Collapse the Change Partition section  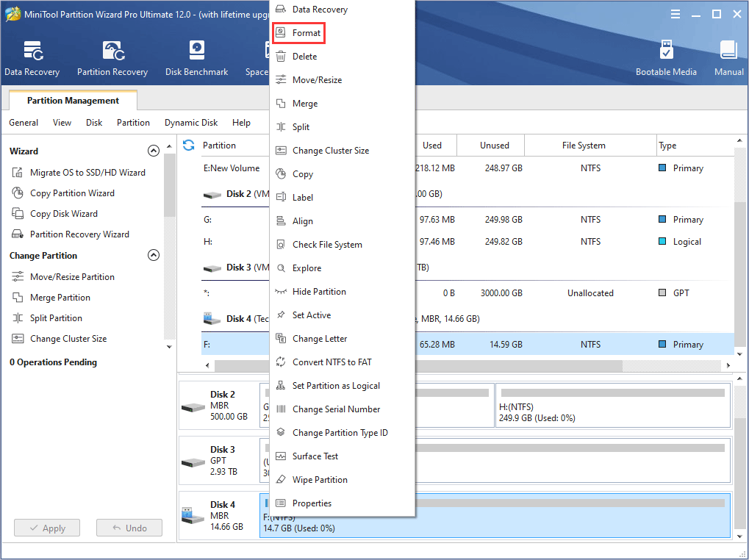pyautogui.click(x=154, y=256)
